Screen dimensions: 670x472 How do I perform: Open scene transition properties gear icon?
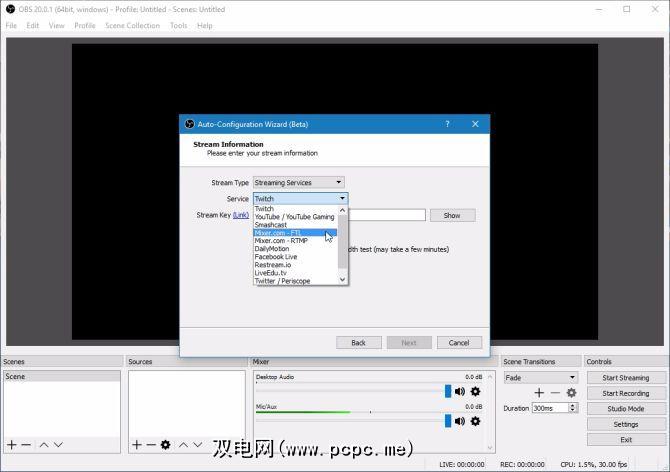(x=571, y=393)
